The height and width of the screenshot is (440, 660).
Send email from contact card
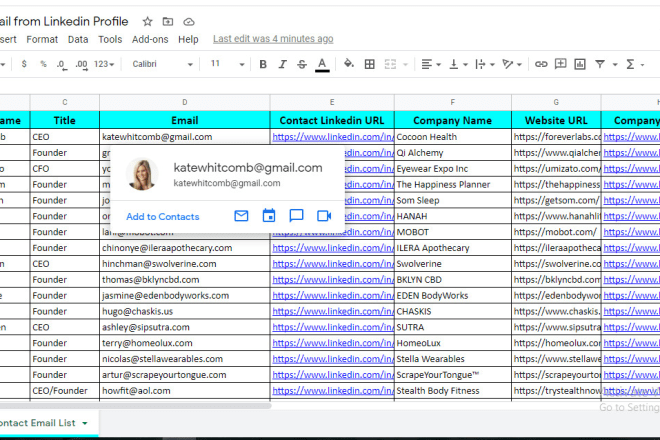pyautogui.click(x=241, y=216)
